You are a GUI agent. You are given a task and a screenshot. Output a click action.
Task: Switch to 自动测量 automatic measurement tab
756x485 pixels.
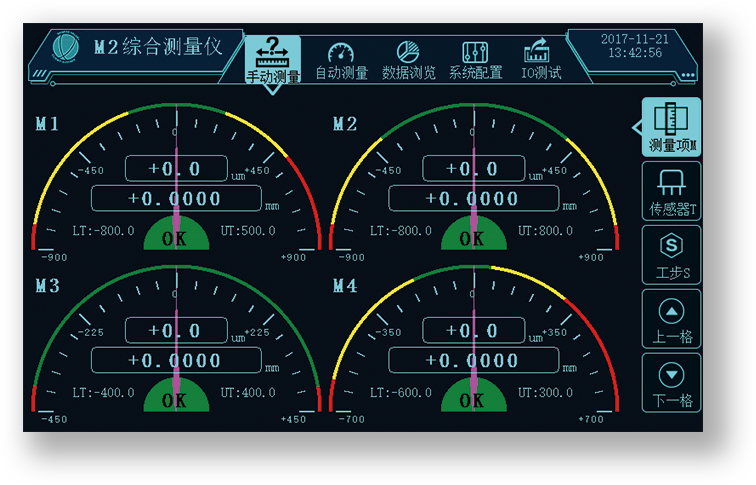341,61
